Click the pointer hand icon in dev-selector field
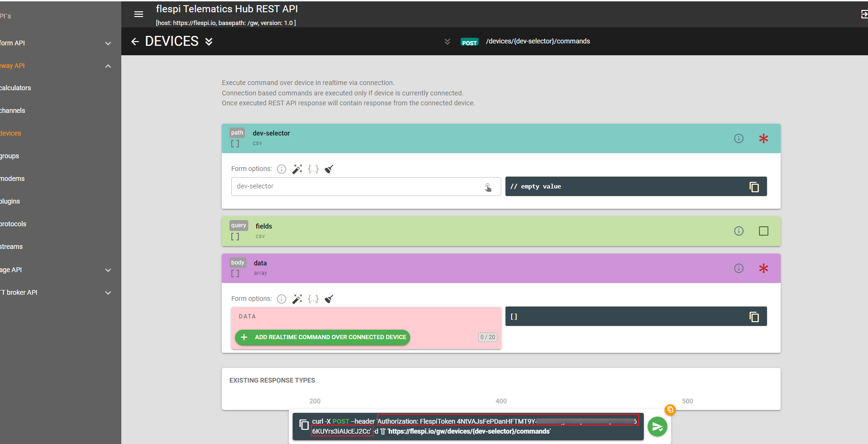 pyautogui.click(x=488, y=187)
